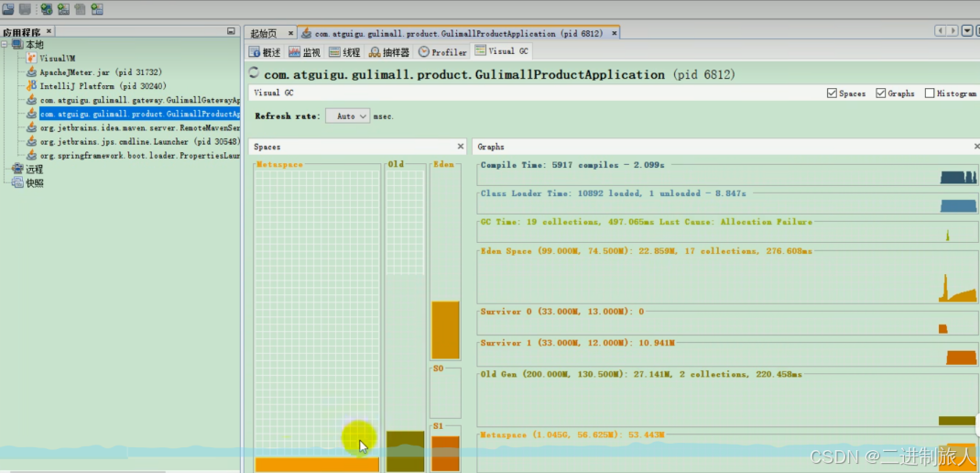
Task: Select IntelliJ Platform (pid 30240)
Action: click(96, 86)
